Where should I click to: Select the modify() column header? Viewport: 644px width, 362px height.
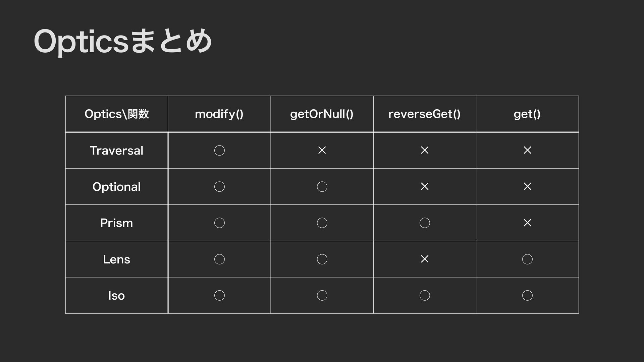pyautogui.click(x=219, y=114)
